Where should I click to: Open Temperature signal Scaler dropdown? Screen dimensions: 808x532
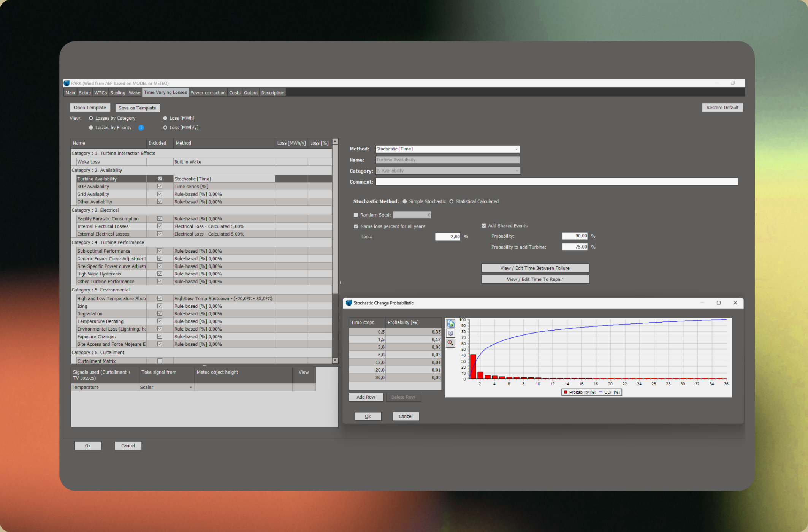190,387
